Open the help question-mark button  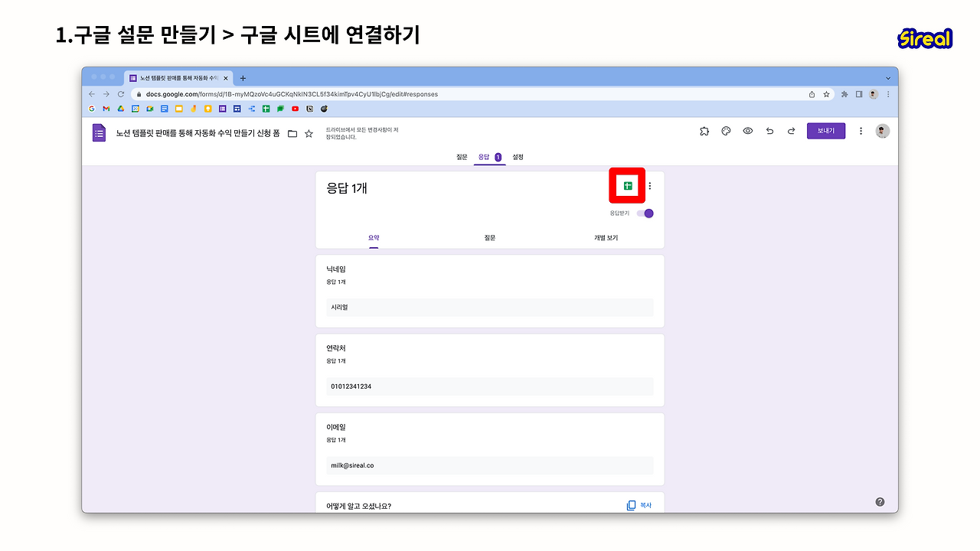pyautogui.click(x=880, y=502)
